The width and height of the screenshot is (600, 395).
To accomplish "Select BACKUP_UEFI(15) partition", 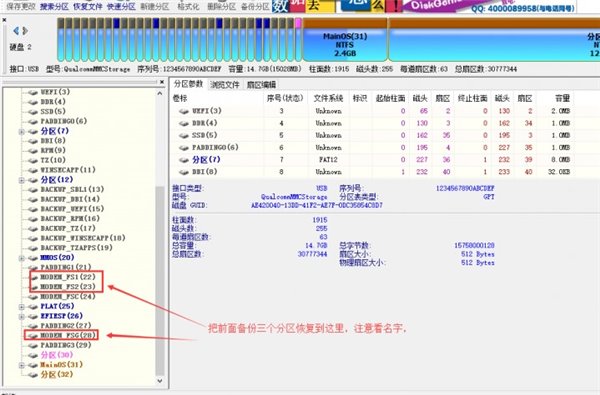I will click(72, 209).
